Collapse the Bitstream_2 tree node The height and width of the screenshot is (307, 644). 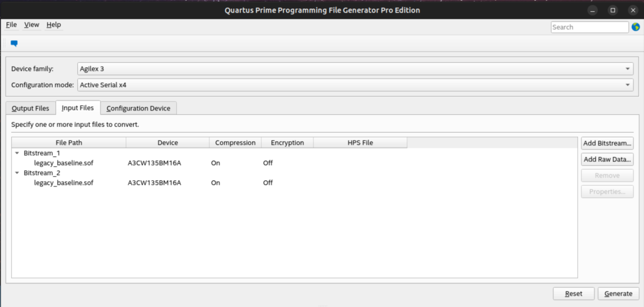[17, 173]
